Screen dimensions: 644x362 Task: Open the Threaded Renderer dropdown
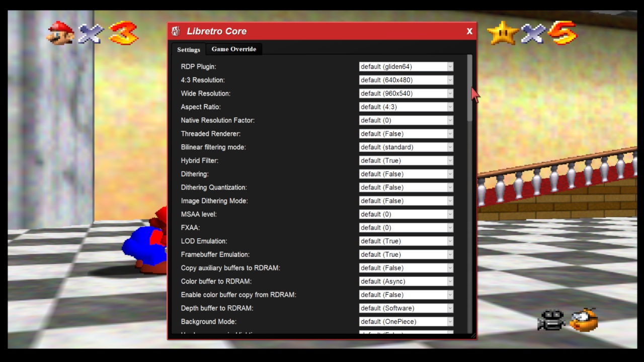pyautogui.click(x=406, y=133)
